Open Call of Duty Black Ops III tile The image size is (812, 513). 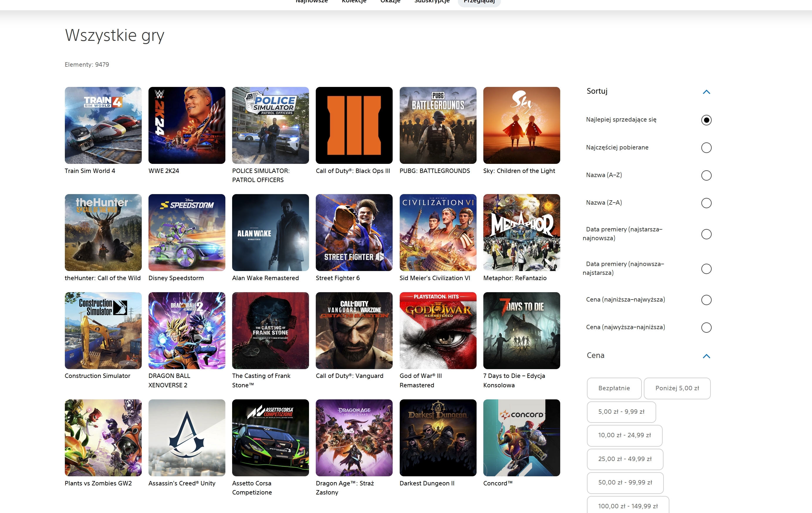[x=354, y=125]
